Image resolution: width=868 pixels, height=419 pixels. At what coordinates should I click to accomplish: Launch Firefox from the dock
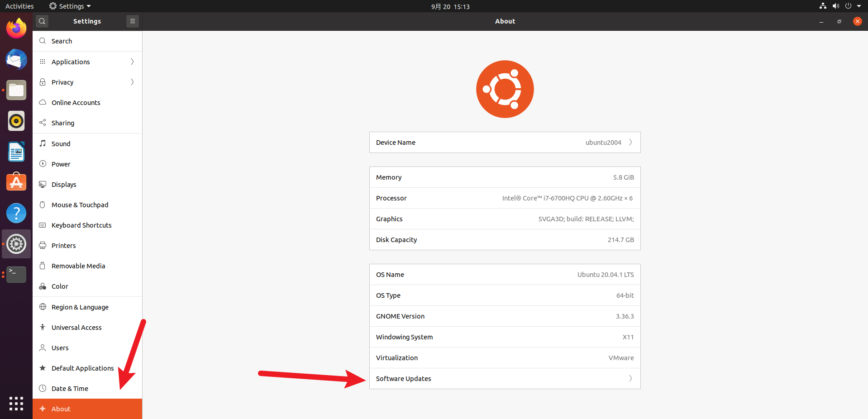[x=16, y=29]
